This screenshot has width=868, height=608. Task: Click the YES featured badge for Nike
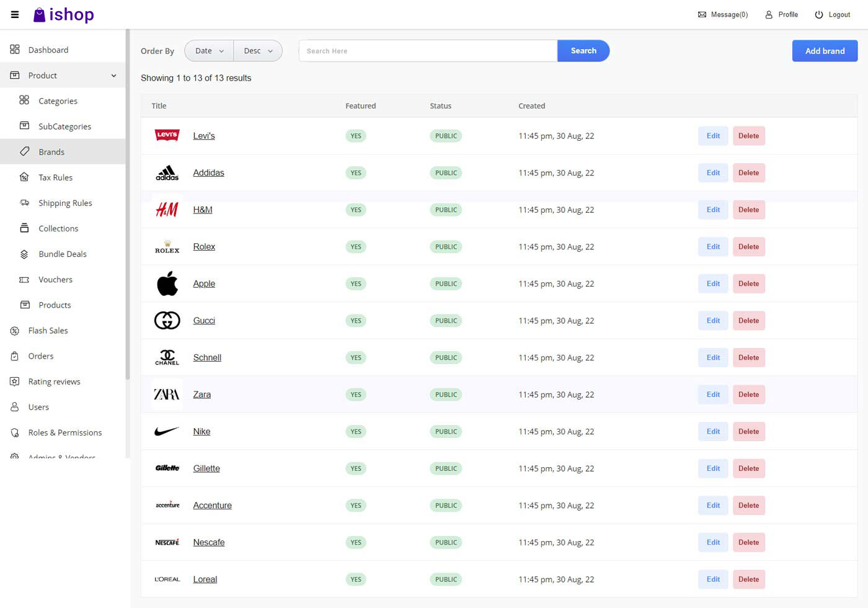click(x=356, y=431)
